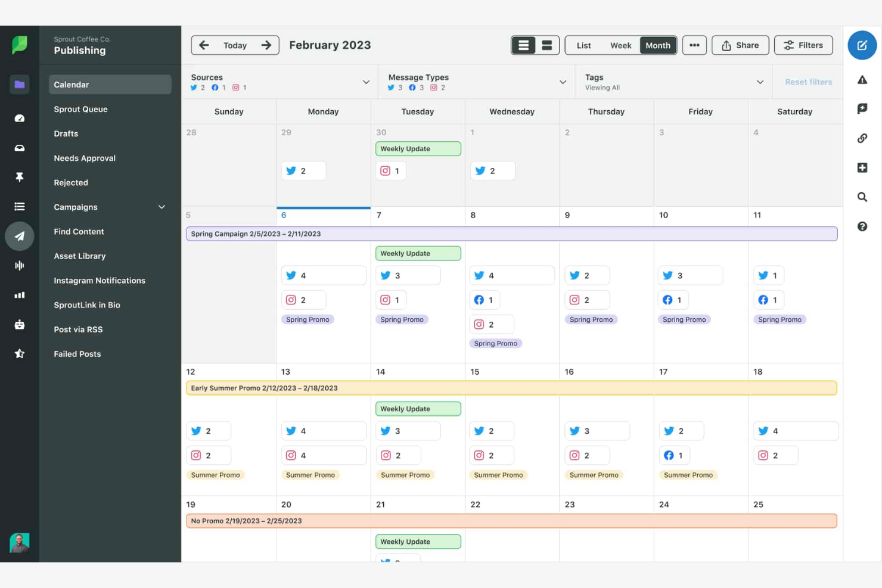Select the paper plane Publishing icon in sidebar
Image resolution: width=882 pixels, height=588 pixels.
[19, 236]
